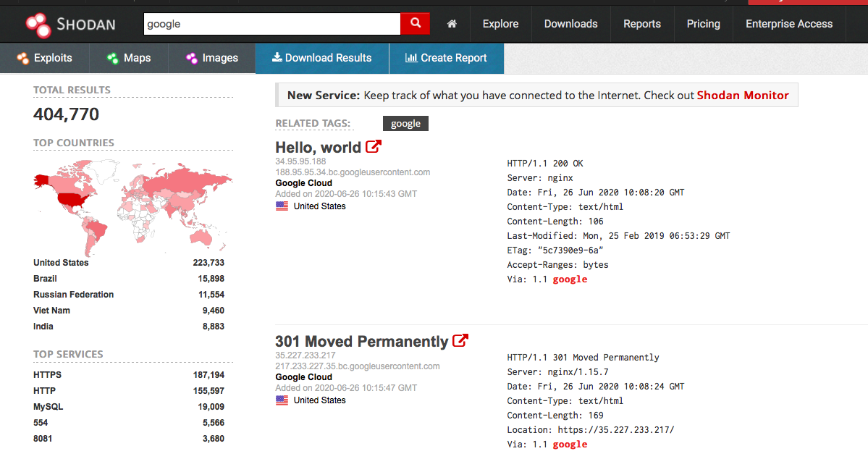Filter by Brazil in Top Countries
The height and width of the screenshot is (459, 868).
point(45,279)
